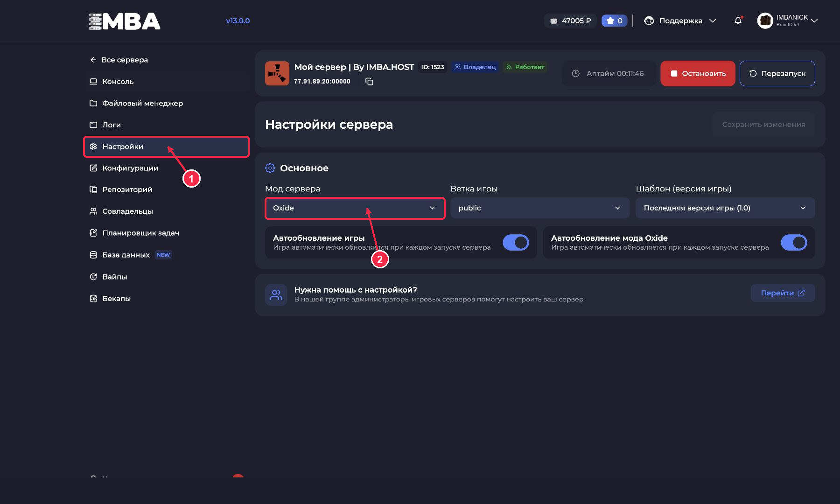840x504 pixels.
Task: Copy the server IP address icon
Action: coord(369,82)
